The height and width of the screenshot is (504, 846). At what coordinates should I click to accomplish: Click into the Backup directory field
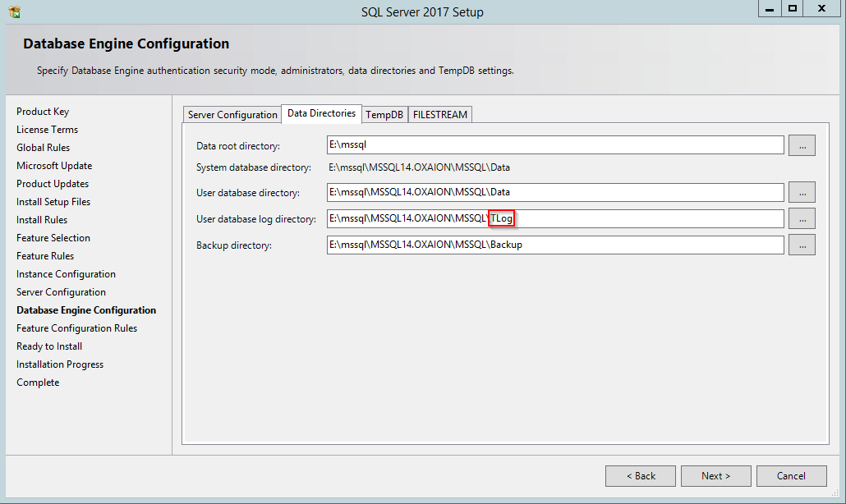[x=555, y=245]
